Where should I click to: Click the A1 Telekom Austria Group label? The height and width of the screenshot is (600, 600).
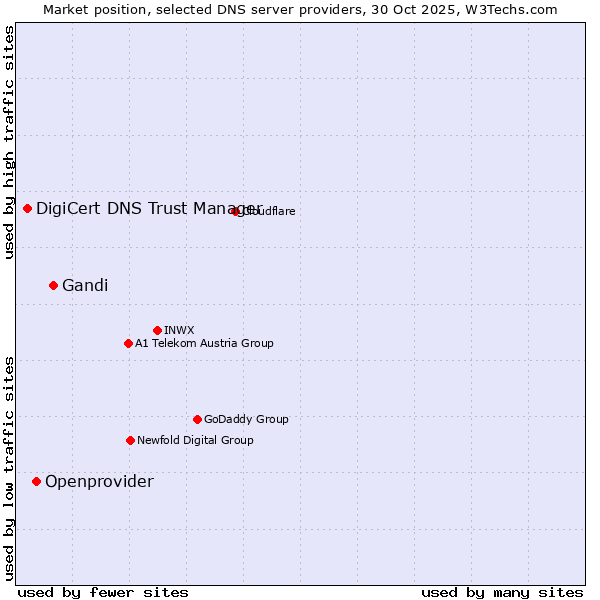click(x=204, y=343)
